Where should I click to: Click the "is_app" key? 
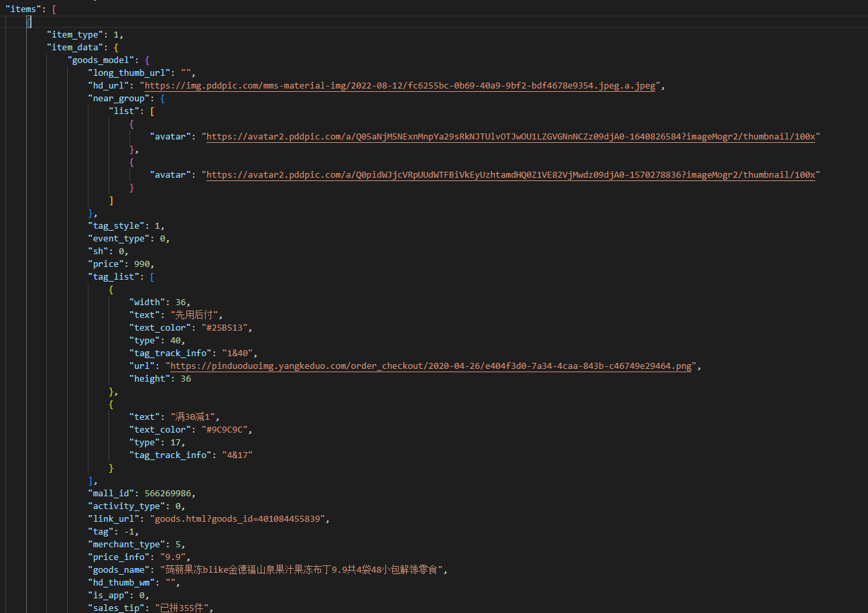[109, 596]
